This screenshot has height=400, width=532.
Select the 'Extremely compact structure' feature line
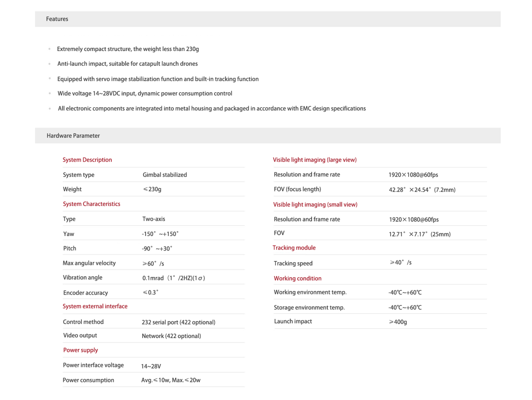pyautogui.click(x=128, y=49)
